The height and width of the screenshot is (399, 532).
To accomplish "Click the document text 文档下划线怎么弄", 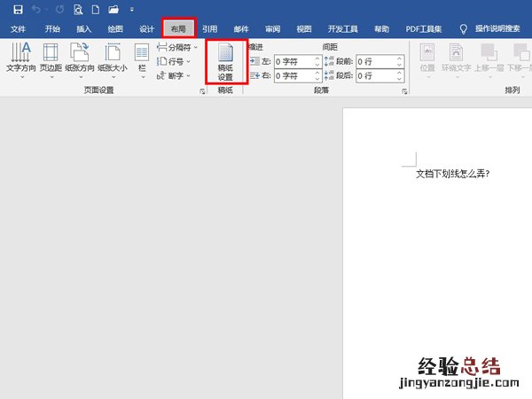I will click(x=453, y=174).
